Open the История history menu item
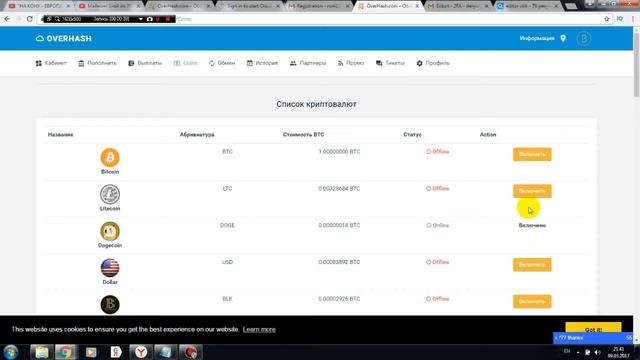The width and height of the screenshot is (640, 360). [262, 63]
